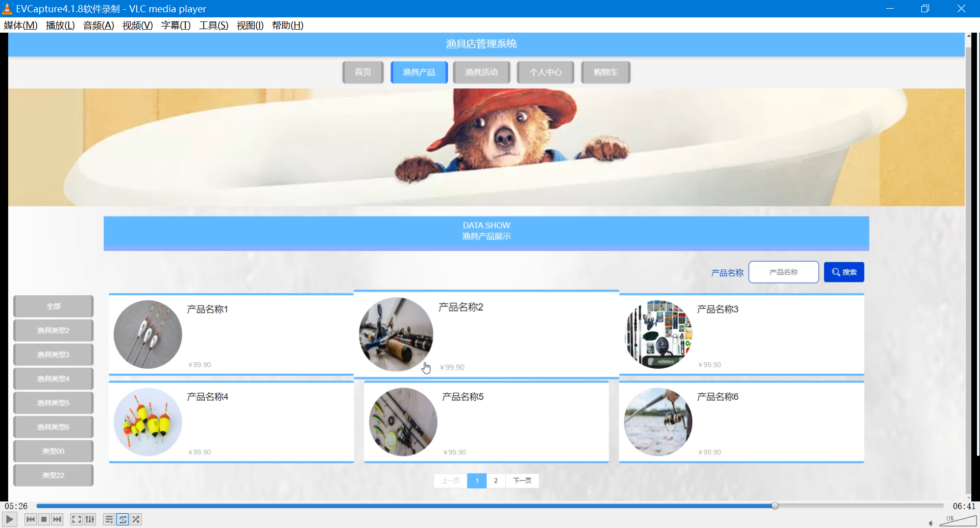
Task: Open the 音频(A) menu
Action: pyautogui.click(x=99, y=26)
